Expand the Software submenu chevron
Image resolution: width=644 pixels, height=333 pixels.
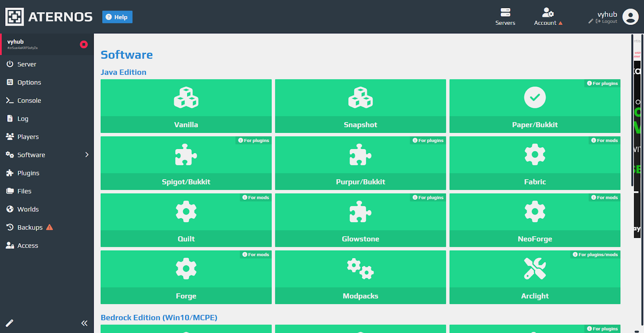pyautogui.click(x=87, y=155)
